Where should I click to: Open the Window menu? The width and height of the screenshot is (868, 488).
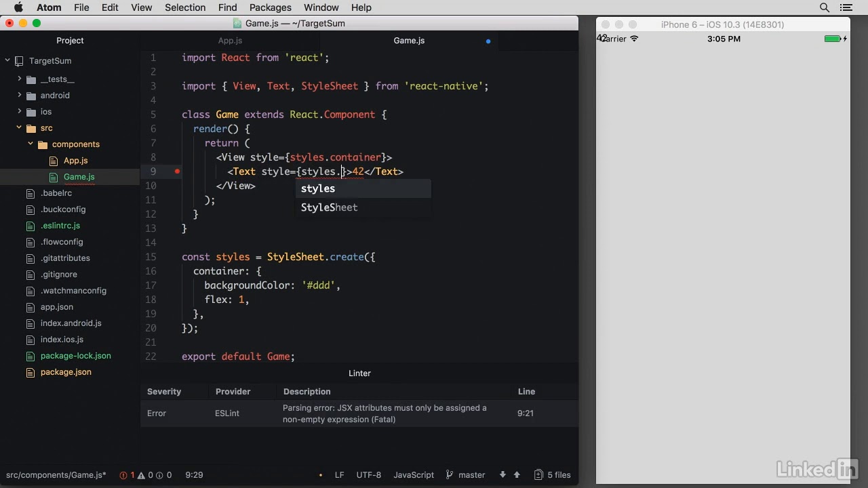(x=321, y=7)
